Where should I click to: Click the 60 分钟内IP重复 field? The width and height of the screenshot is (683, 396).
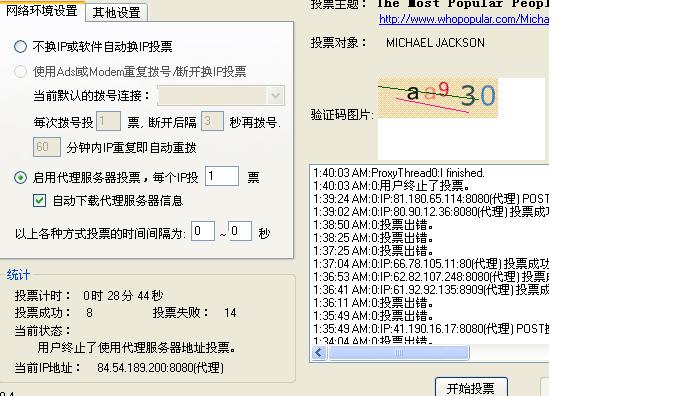point(47,147)
